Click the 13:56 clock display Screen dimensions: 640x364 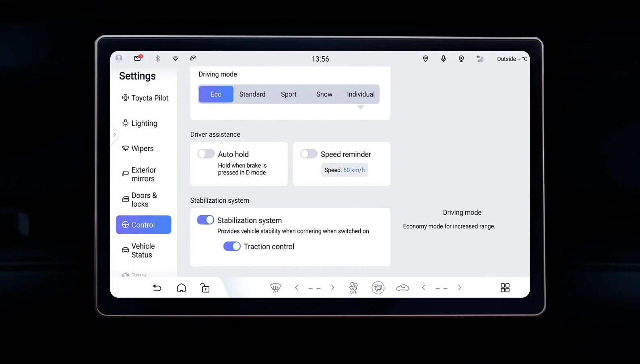click(320, 59)
